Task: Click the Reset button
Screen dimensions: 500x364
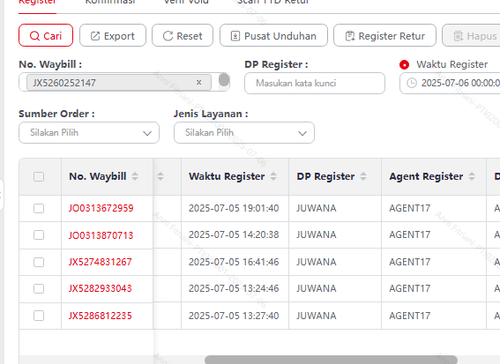Action: tap(182, 35)
